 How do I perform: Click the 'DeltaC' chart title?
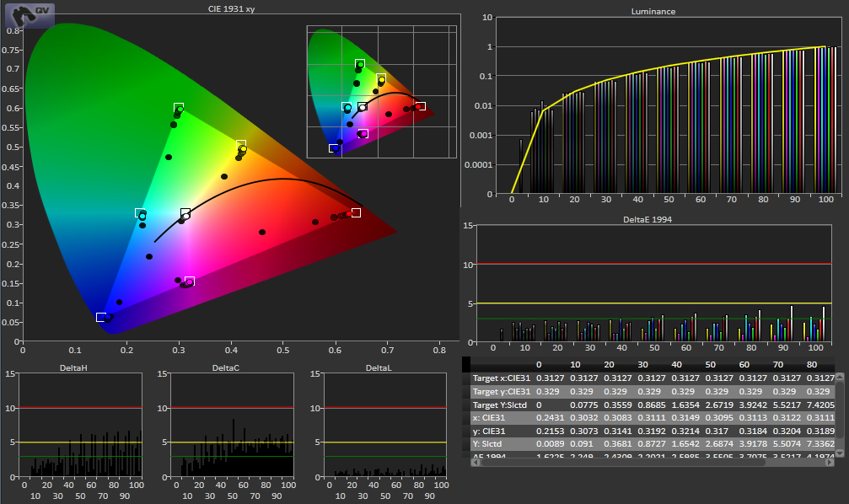pyautogui.click(x=226, y=367)
